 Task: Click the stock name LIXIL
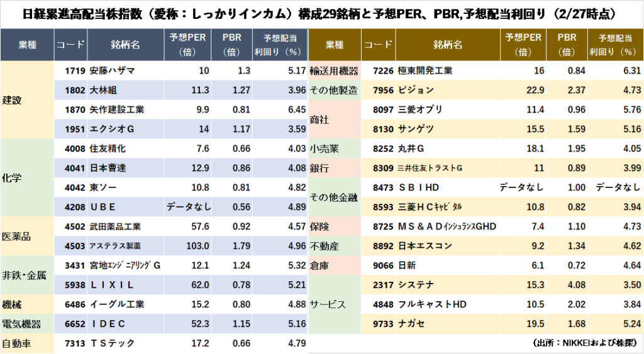[112, 285]
